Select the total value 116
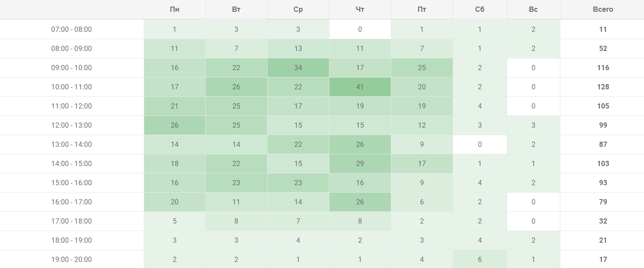The width and height of the screenshot is (644, 268). (603, 68)
